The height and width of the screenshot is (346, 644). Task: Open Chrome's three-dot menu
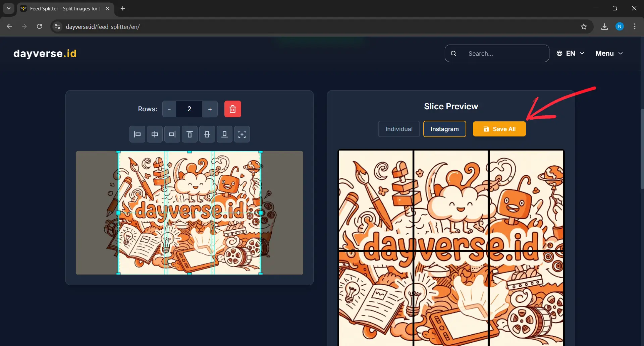[635, 26]
